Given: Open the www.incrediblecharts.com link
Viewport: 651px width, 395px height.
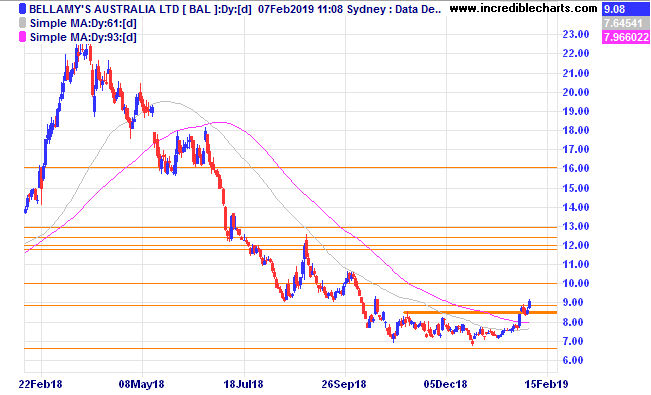Looking at the screenshot, I should tap(524, 8).
